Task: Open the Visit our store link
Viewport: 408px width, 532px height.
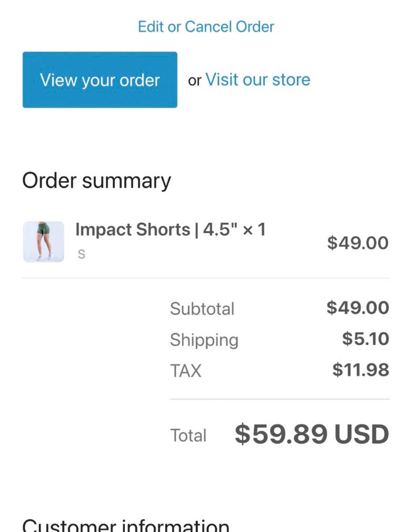Action: click(x=257, y=80)
